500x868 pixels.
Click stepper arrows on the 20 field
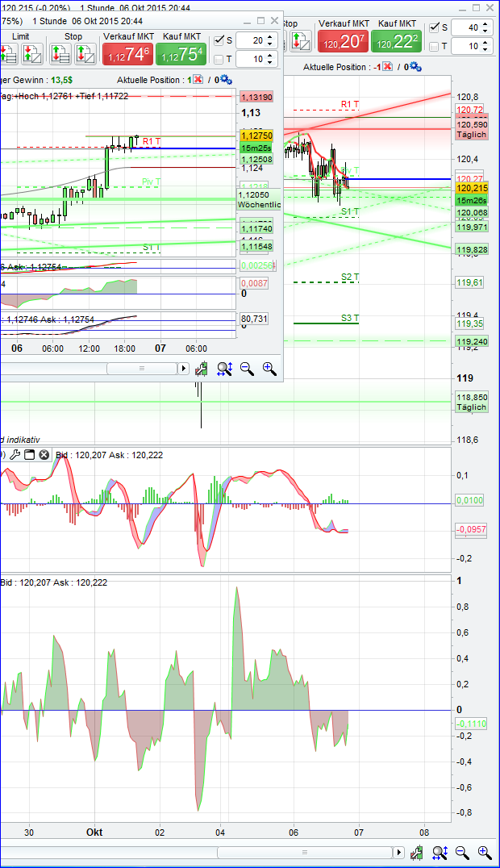pos(269,40)
